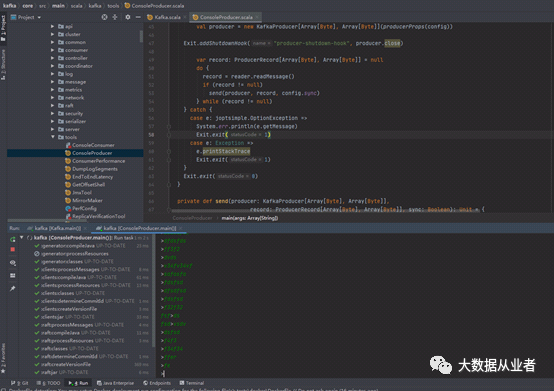Open the Favorites side tab
The height and width of the screenshot is (391, 554).
tap(3, 358)
